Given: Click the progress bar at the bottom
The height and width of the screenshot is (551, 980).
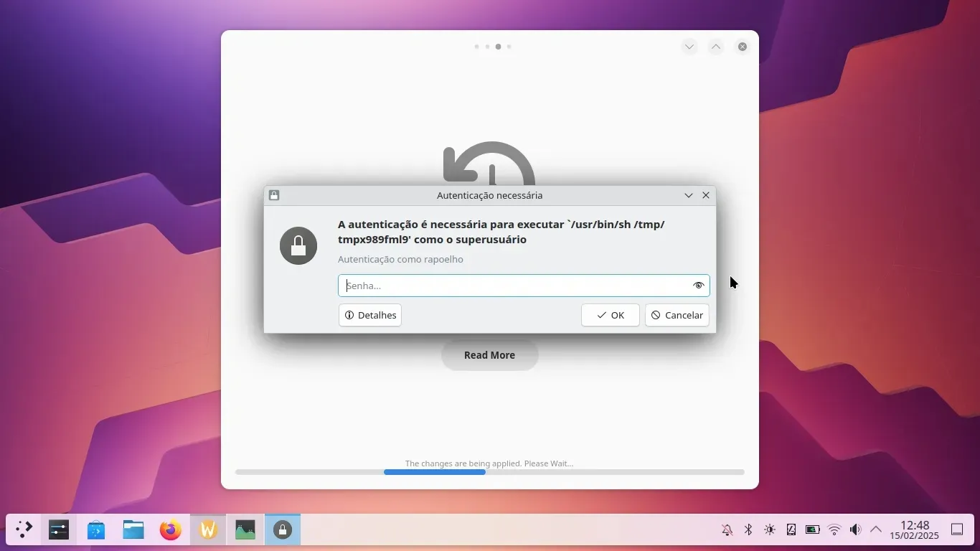Looking at the screenshot, I should [x=489, y=472].
